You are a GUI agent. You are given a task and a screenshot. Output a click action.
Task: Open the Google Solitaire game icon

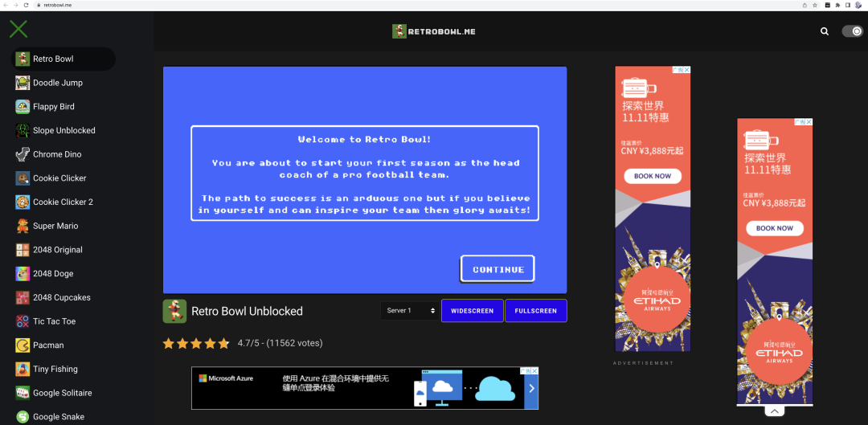23,393
